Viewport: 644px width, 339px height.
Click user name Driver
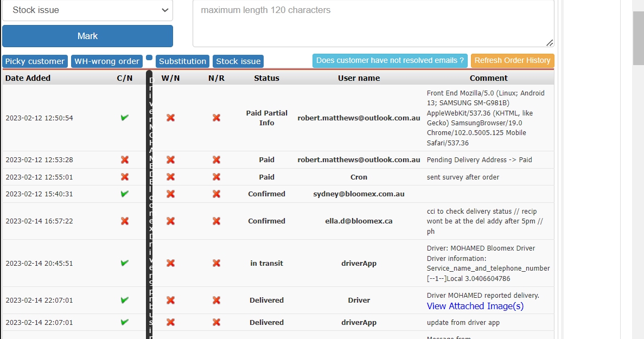point(359,300)
